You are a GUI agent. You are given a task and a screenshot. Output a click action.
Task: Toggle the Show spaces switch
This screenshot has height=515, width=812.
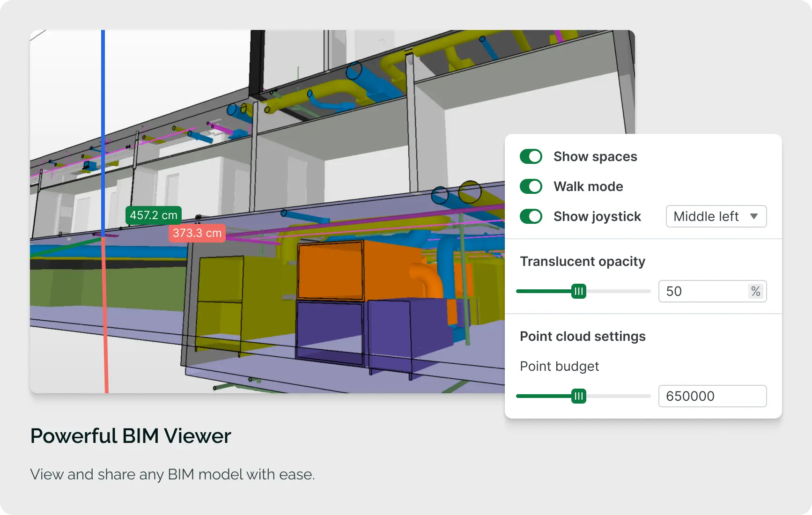pyautogui.click(x=531, y=156)
